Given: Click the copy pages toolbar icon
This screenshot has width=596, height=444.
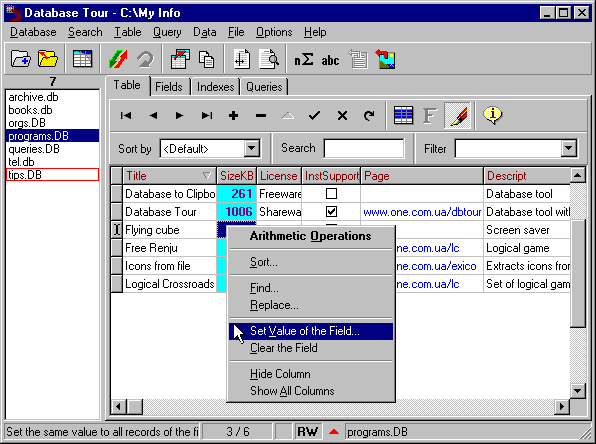Looking at the screenshot, I should (206, 59).
